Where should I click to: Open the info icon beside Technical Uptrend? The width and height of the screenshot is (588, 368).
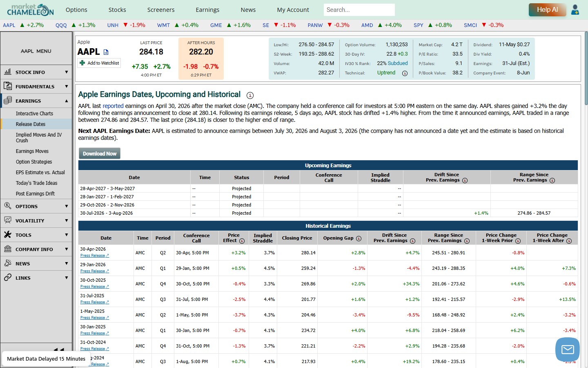point(405,73)
